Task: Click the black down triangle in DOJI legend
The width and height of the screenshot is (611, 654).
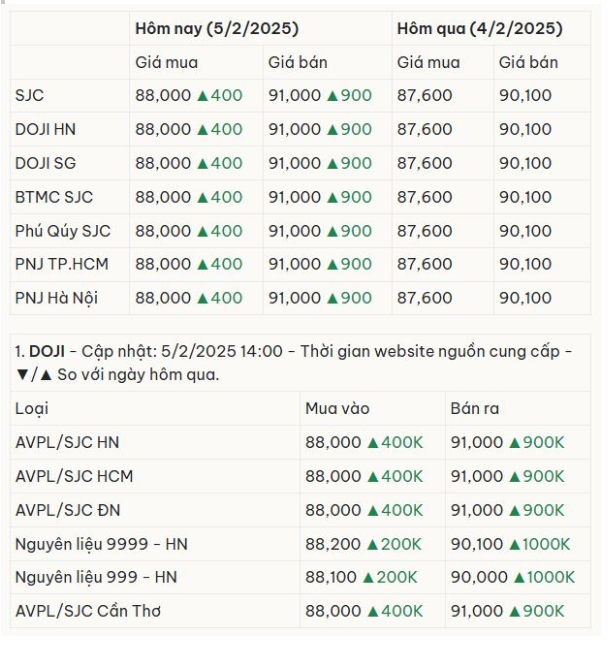Action: pyautogui.click(x=22, y=375)
